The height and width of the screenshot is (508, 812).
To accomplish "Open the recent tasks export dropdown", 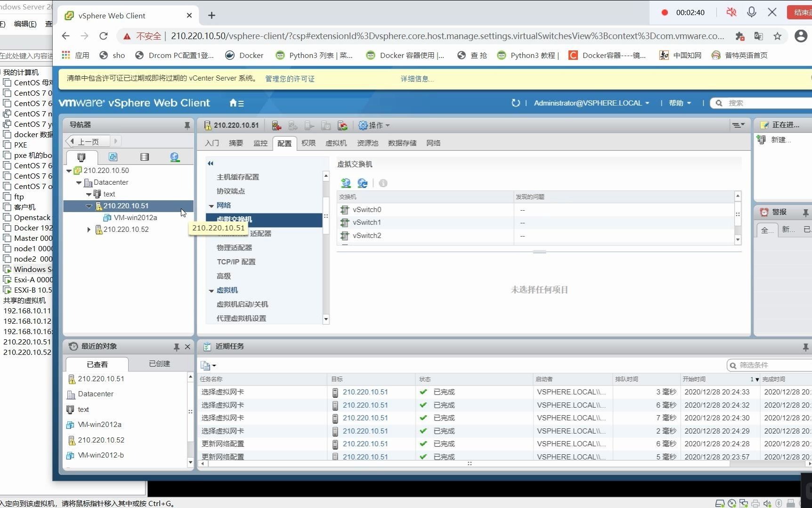I will [x=208, y=365].
